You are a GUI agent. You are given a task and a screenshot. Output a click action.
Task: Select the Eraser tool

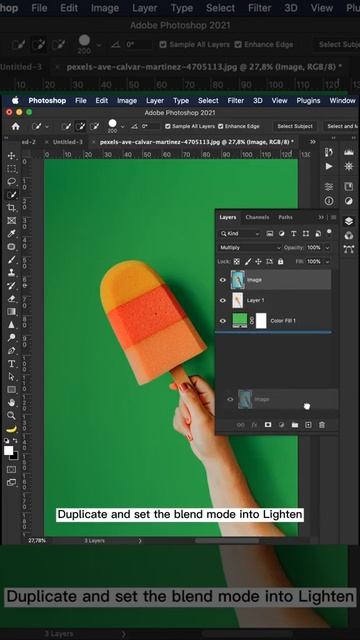coord(11,299)
